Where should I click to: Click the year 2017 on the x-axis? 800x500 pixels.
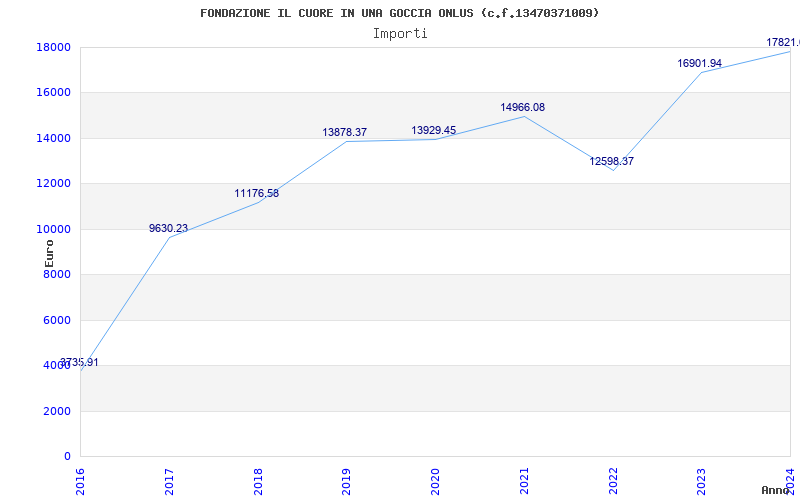tap(169, 481)
